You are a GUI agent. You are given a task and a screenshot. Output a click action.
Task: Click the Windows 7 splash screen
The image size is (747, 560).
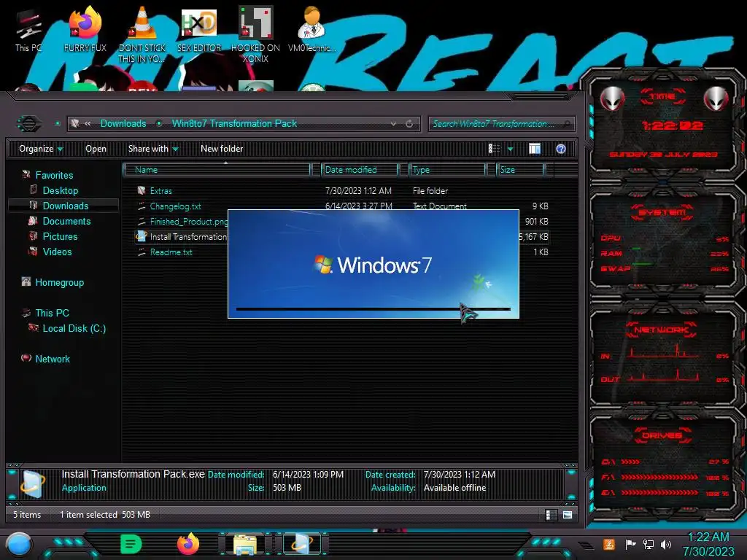point(373,264)
